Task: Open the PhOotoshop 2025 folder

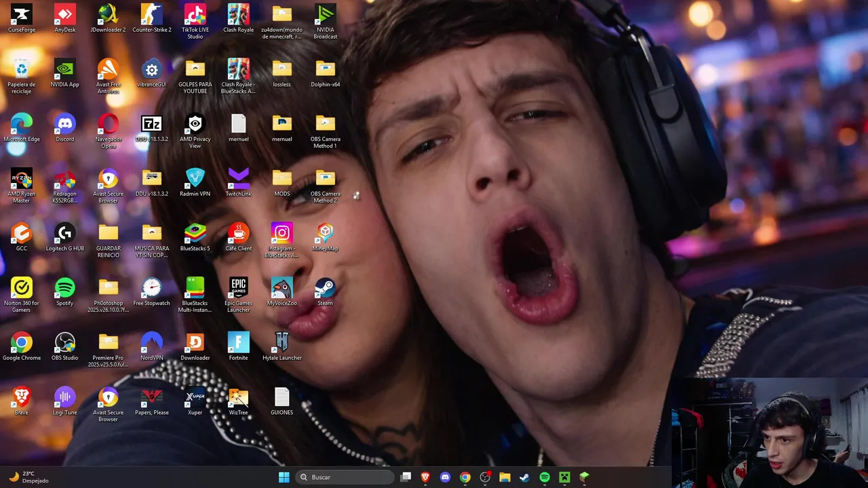Action: pyautogui.click(x=108, y=296)
